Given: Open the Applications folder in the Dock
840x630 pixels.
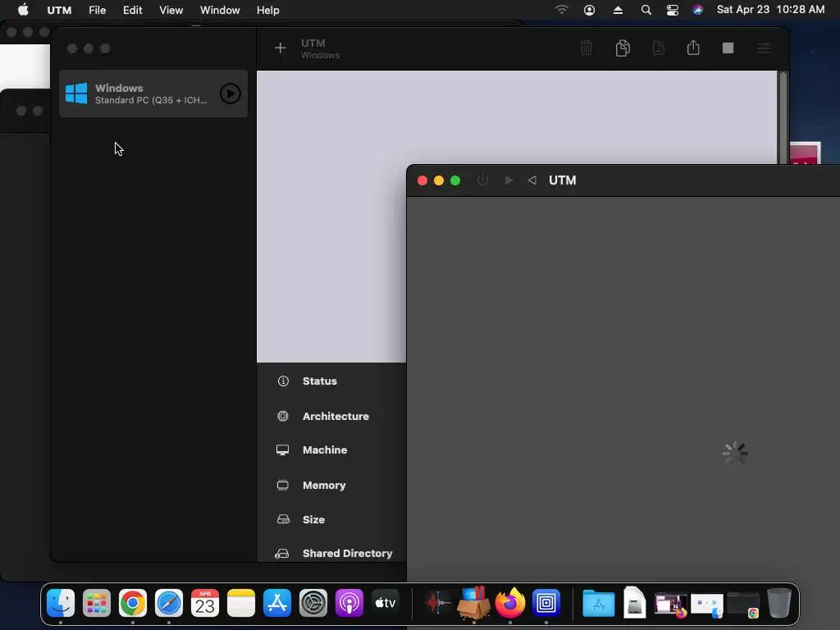Looking at the screenshot, I should [x=598, y=604].
